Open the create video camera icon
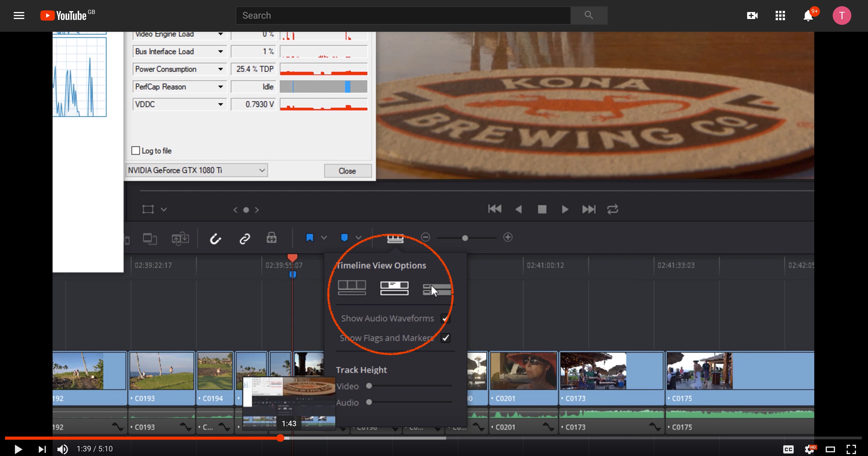The image size is (868, 456). coord(752,16)
